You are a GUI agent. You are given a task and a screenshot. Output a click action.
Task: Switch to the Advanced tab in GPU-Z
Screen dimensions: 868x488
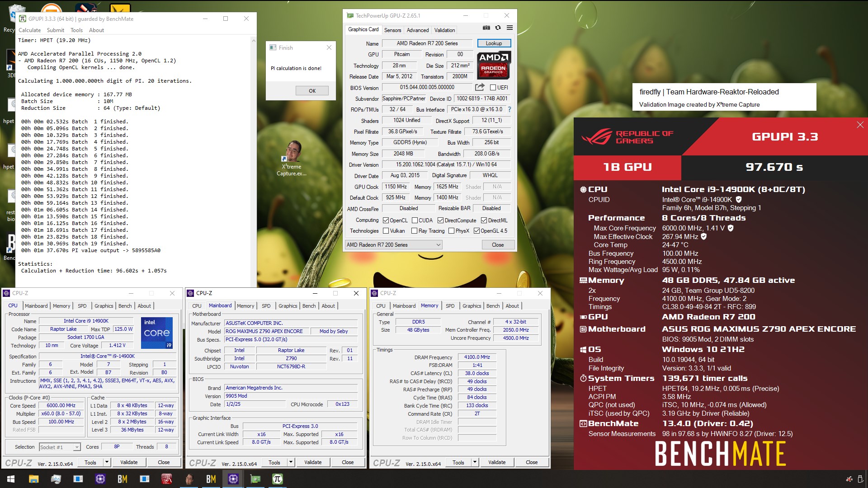click(417, 30)
